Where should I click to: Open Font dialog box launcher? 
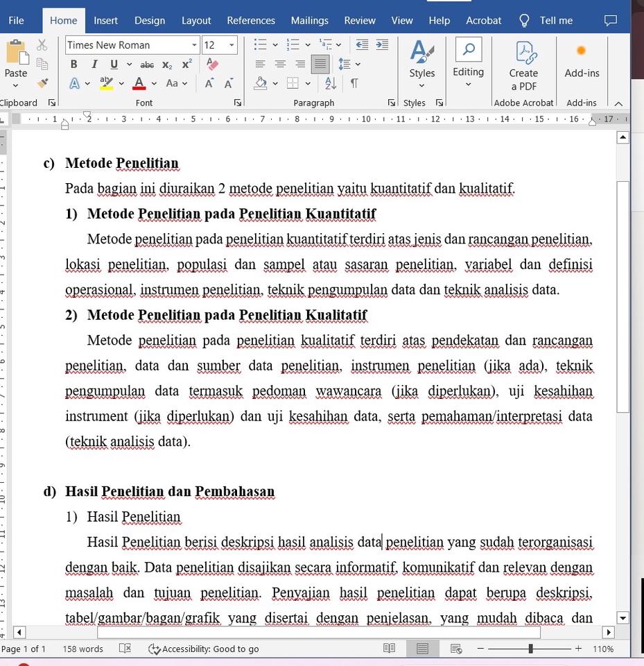point(238,103)
